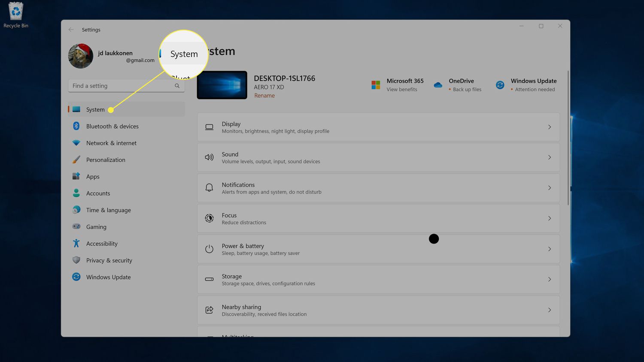Click the Find a setting search box
The height and width of the screenshot is (362, 644).
tap(122, 86)
